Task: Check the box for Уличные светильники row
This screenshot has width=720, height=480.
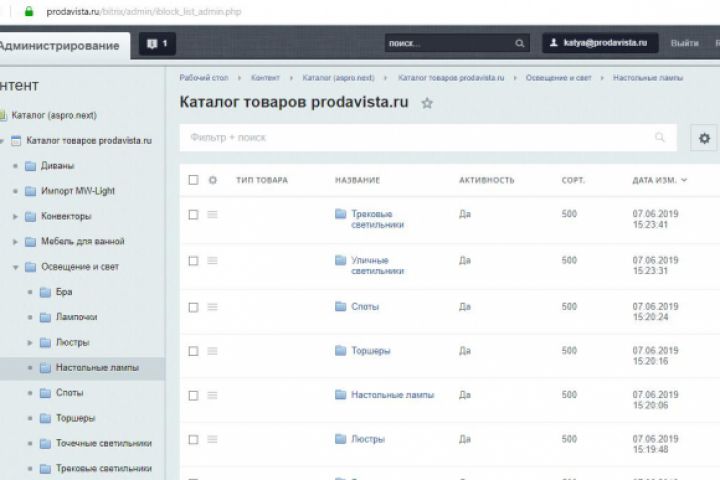Action: 193,260
